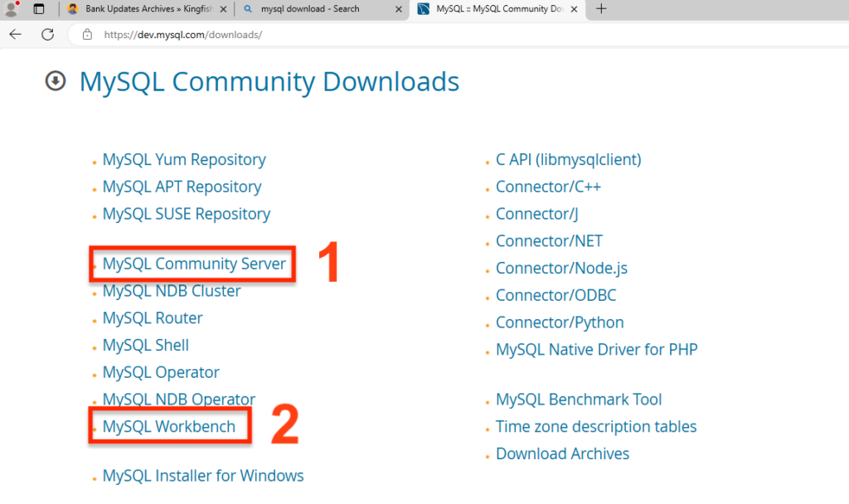Open MySQL Native Driver for PHP link

click(597, 349)
